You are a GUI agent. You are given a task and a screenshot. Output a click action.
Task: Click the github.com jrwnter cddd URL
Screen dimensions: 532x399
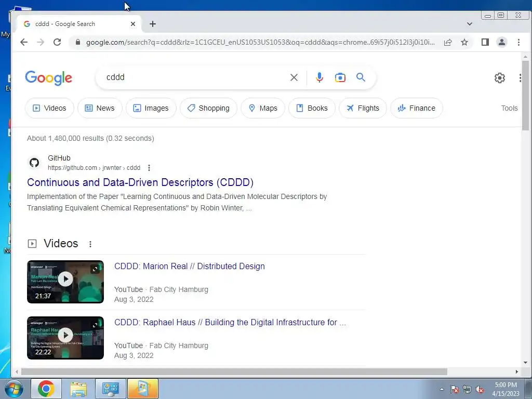[94, 168]
